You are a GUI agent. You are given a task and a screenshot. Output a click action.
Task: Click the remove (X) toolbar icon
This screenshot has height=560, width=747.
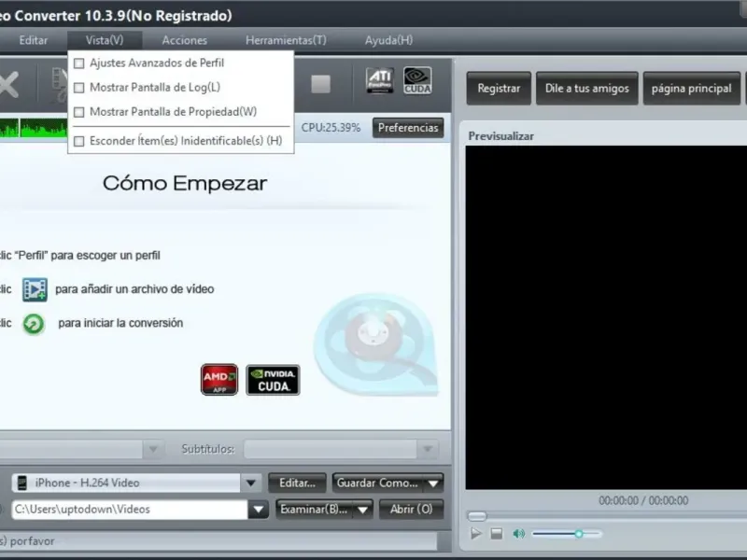click(x=8, y=85)
